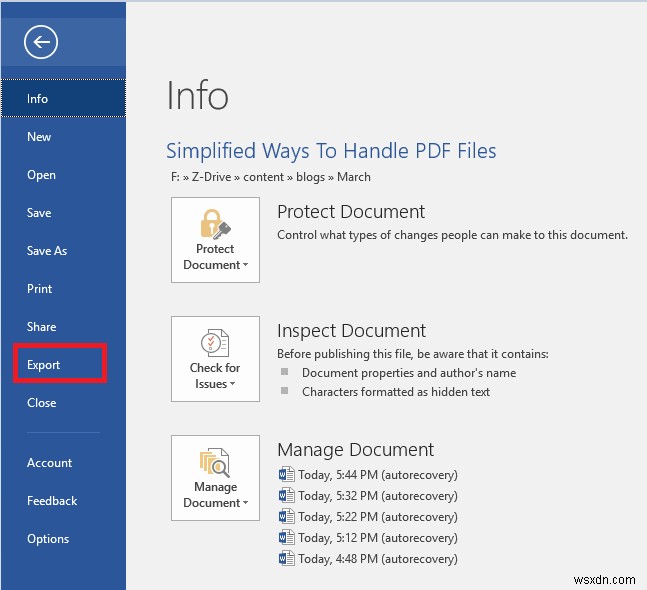Open the 5:32 PM autorecovery version
This screenshot has width=647, height=590.
[x=368, y=496]
